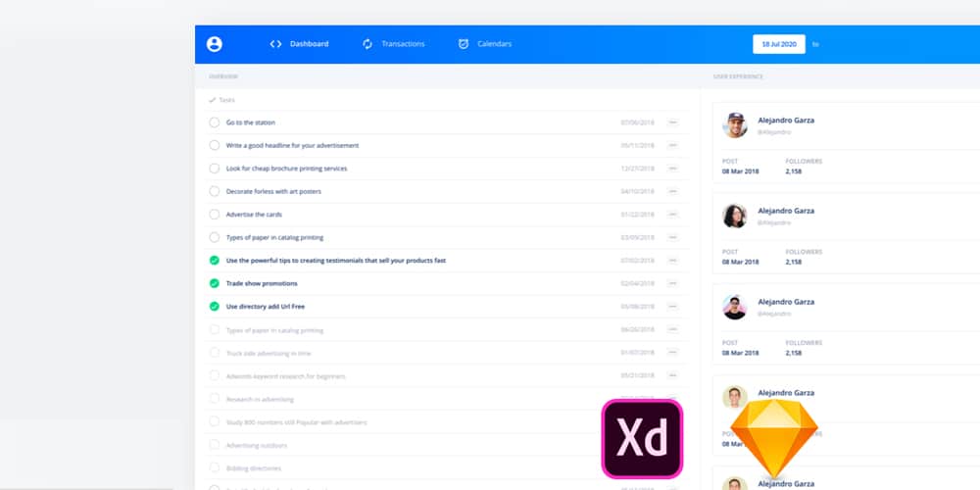The image size is (980, 490).
Task: Check off Go to the station
Action: (215, 122)
